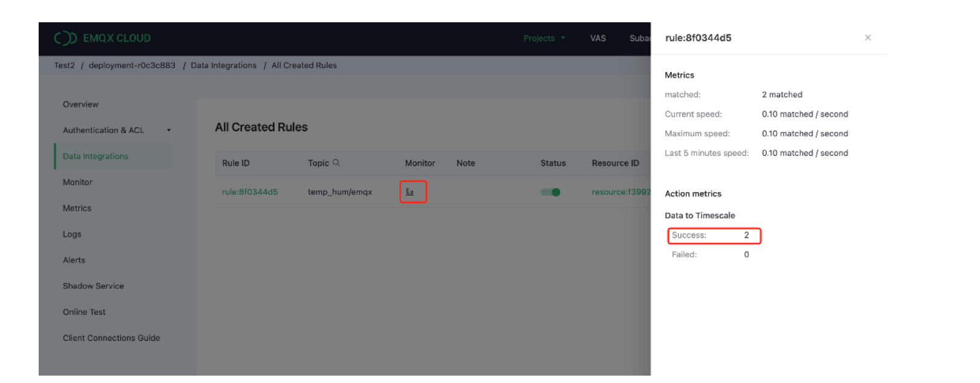Go to the Overview page
The height and width of the screenshot is (383, 980).
click(x=80, y=105)
